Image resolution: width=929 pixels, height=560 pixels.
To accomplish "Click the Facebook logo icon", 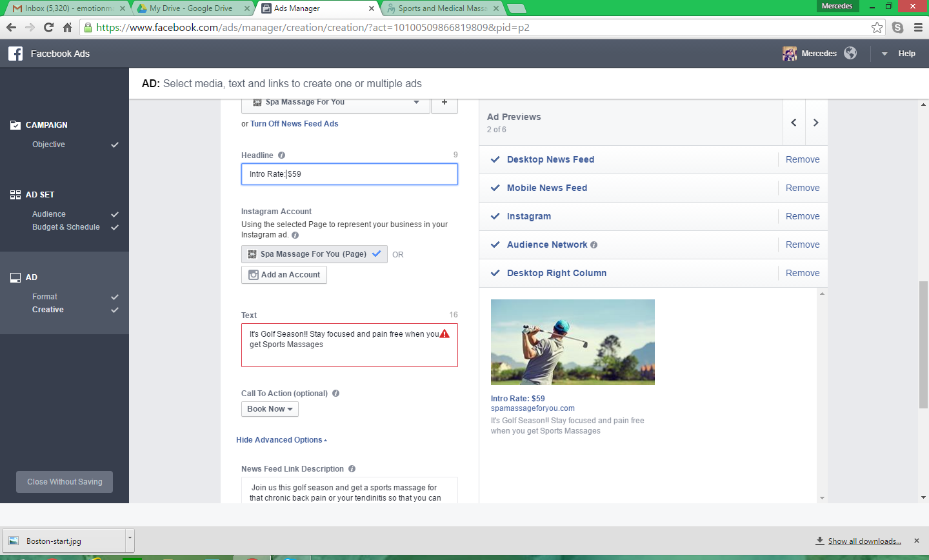I will [15, 54].
